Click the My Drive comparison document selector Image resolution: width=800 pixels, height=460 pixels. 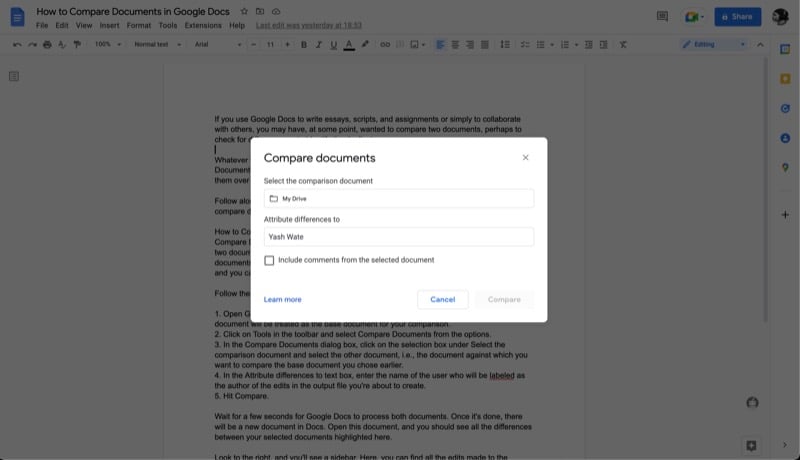click(x=399, y=198)
